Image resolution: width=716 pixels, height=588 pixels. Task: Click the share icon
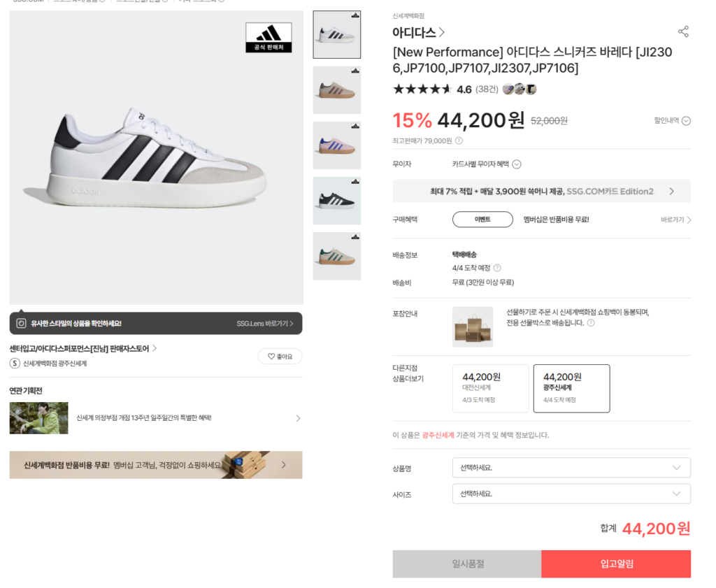point(683,31)
